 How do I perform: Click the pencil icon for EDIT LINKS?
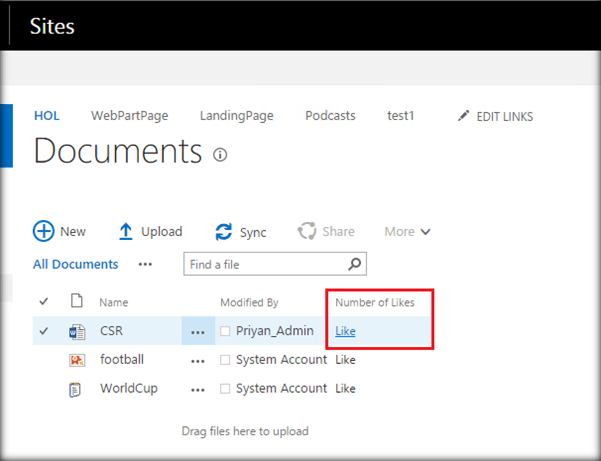tap(463, 116)
